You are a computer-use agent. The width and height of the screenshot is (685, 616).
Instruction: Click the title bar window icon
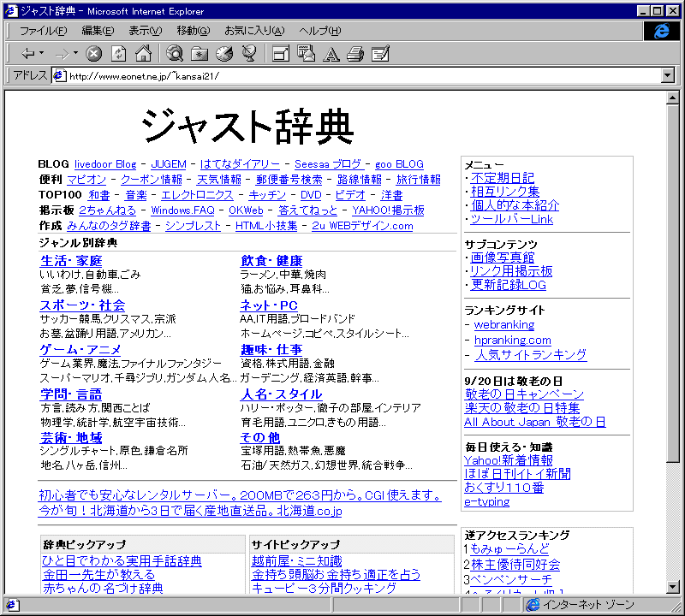click(11, 11)
